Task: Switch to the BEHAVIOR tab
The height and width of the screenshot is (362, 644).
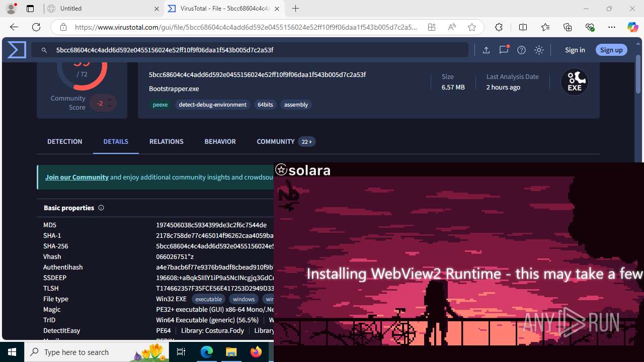Action: pyautogui.click(x=220, y=142)
